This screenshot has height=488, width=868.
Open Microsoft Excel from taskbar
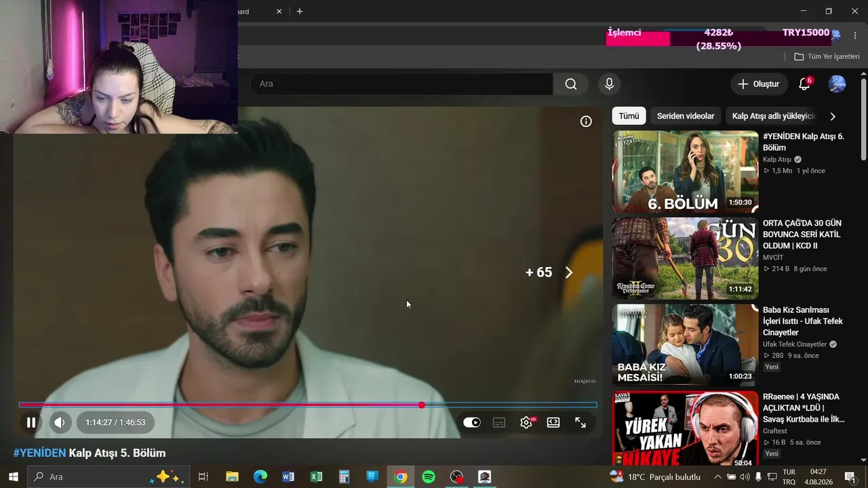[x=316, y=476]
